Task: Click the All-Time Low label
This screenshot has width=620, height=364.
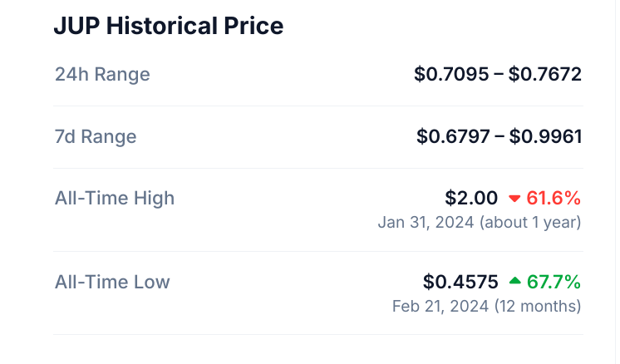Action: (x=112, y=283)
